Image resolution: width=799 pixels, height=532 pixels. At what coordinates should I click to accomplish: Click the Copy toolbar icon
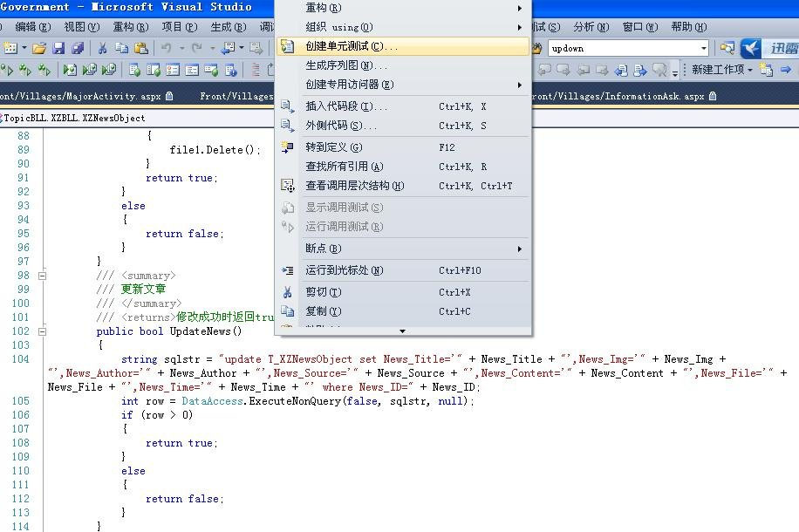coord(121,49)
